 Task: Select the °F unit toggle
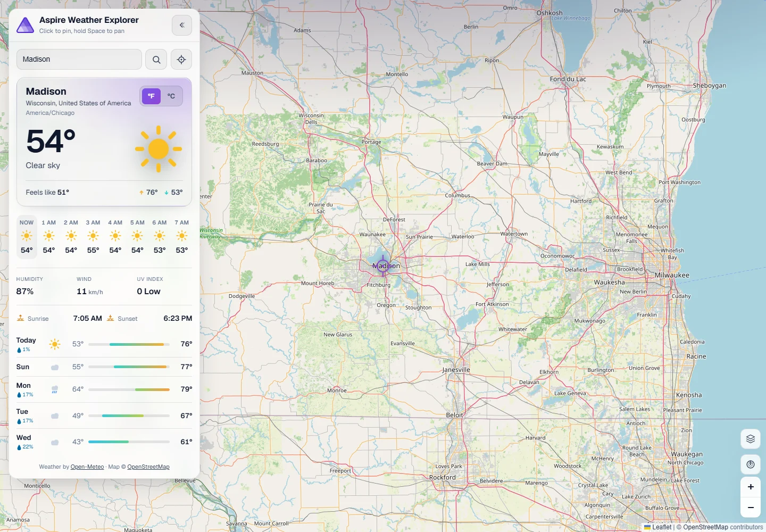(x=151, y=96)
